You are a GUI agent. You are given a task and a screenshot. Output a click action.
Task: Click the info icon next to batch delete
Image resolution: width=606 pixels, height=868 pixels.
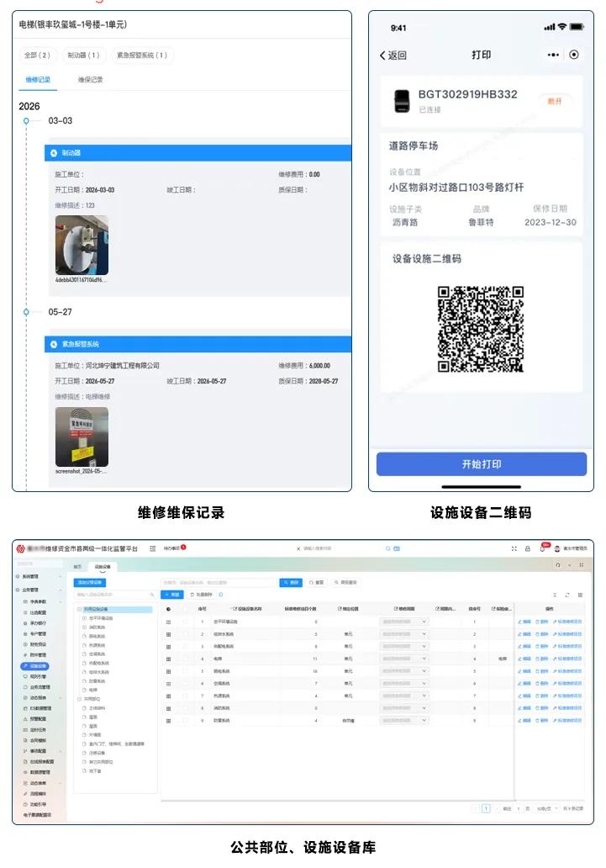(x=221, y=595)
